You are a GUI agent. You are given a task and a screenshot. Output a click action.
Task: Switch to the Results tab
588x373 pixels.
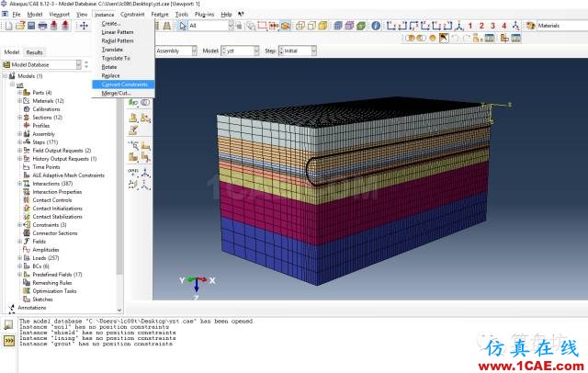34,52
